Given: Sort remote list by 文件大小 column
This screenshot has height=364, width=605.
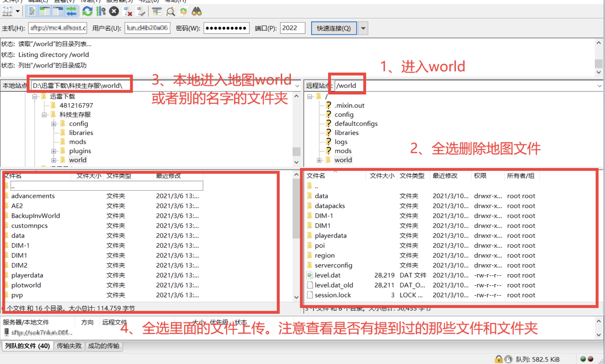Looking at the screenshot, I should (382, 176).
